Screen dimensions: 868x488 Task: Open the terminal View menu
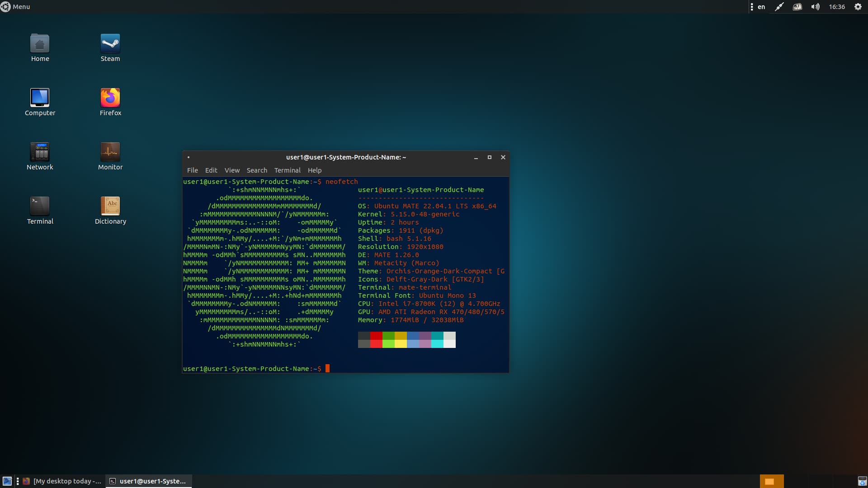click(x=232, y=170)
